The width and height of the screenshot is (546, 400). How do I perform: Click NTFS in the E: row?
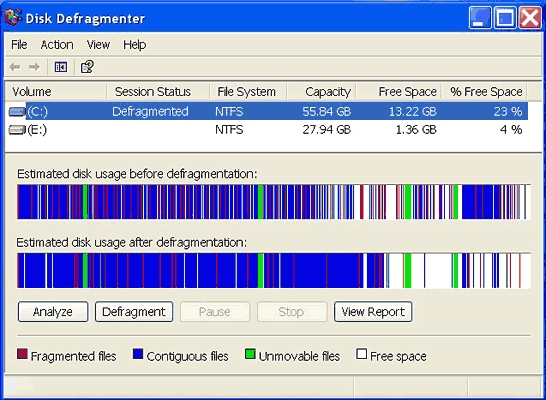point(229,130)
